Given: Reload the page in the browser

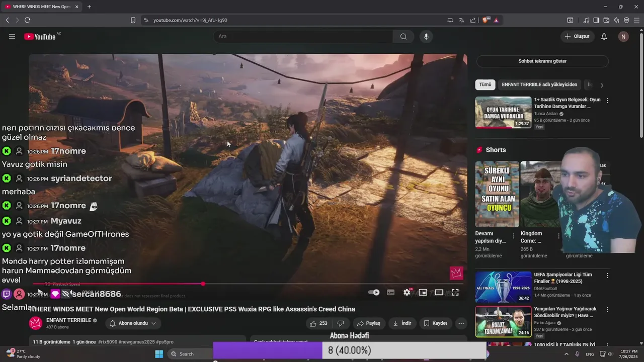Looking at the screenshot, I should tap(27, 20).
